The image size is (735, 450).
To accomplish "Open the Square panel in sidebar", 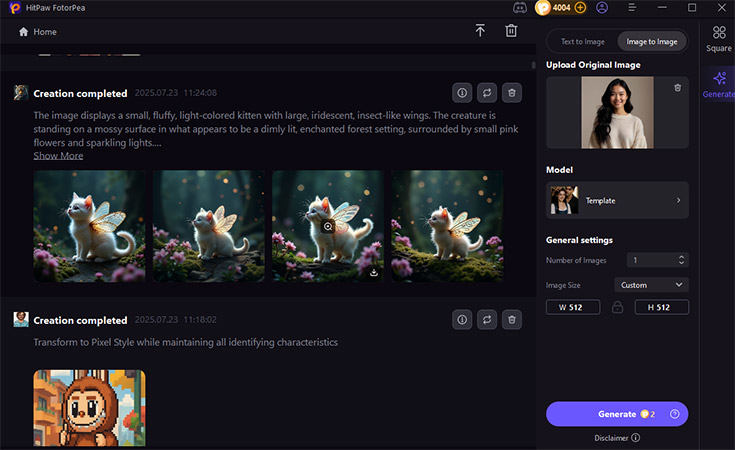I will pos(718,38).
